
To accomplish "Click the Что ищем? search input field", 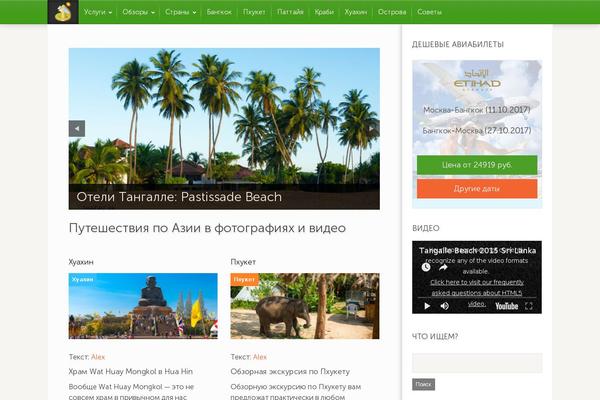I will tap(477, 363).
